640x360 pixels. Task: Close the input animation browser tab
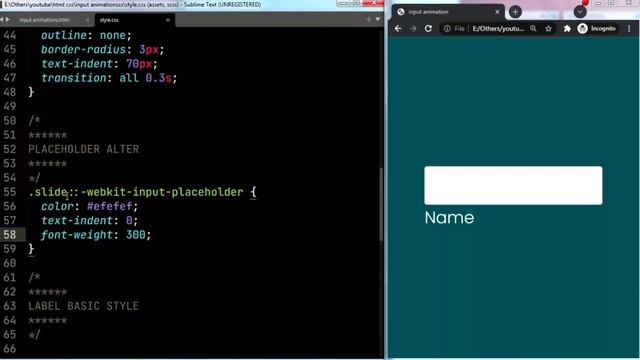coord(497,12)
